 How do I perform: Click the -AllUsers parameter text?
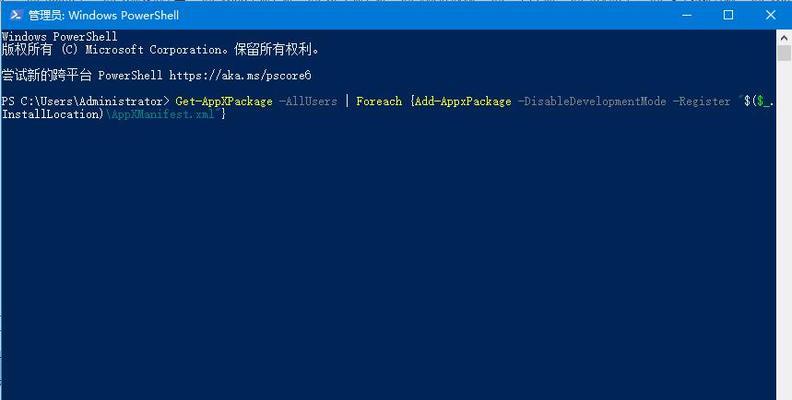(x=308, y=102)
